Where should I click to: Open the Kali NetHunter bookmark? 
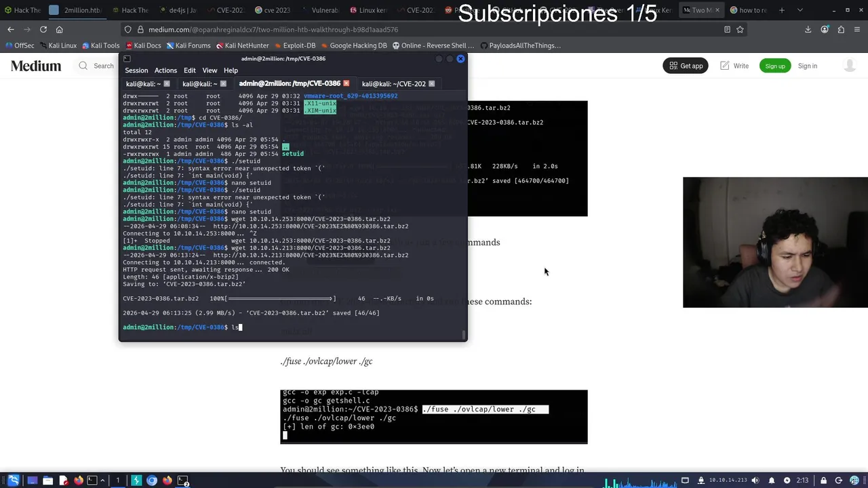(x=243, y=45)
